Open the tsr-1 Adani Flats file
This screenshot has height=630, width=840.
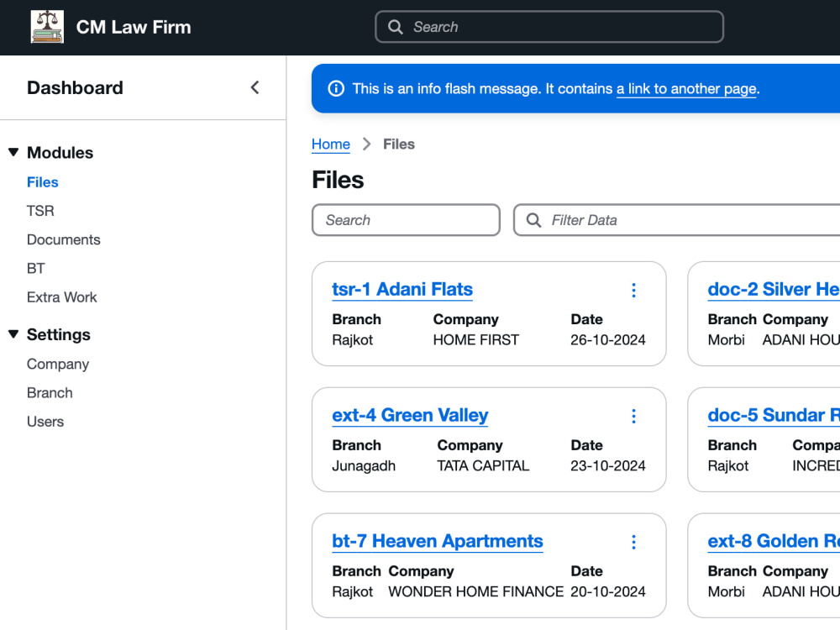(x=402, y=289)
